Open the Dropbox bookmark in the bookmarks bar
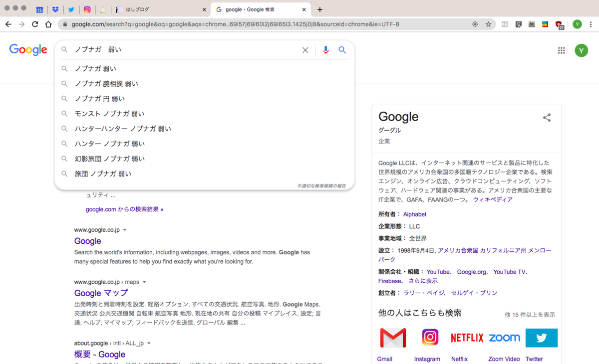The width and height of the screenshot is (599, 364). 55,8
